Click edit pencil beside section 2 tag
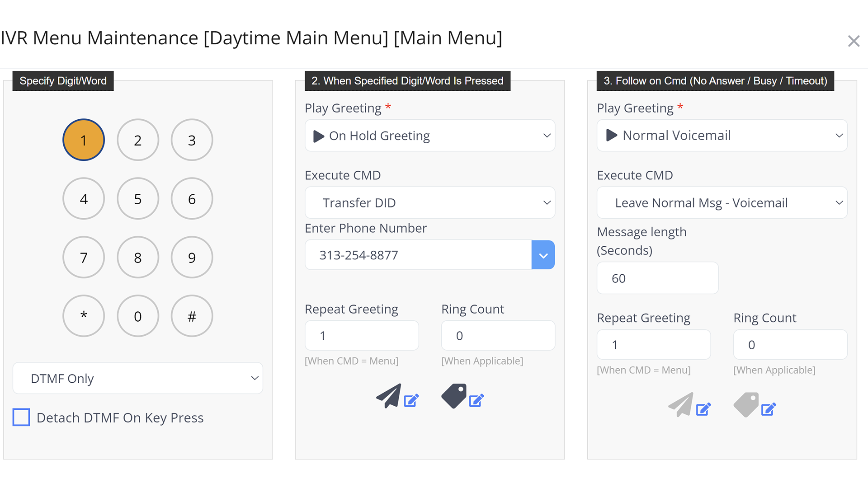This screenshot has width=868, height=488. coord(476,400)
